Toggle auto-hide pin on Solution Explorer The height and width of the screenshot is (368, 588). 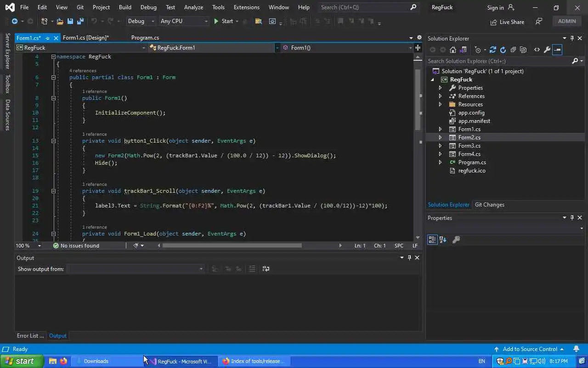572,38
